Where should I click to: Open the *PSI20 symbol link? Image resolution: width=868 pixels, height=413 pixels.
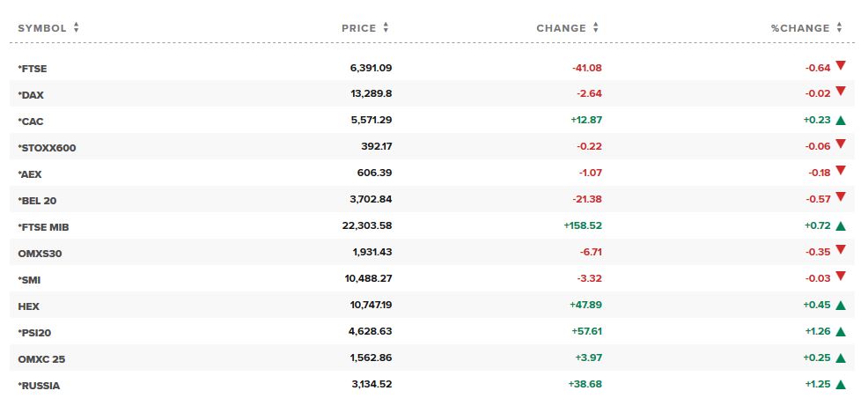click(34, 333)
